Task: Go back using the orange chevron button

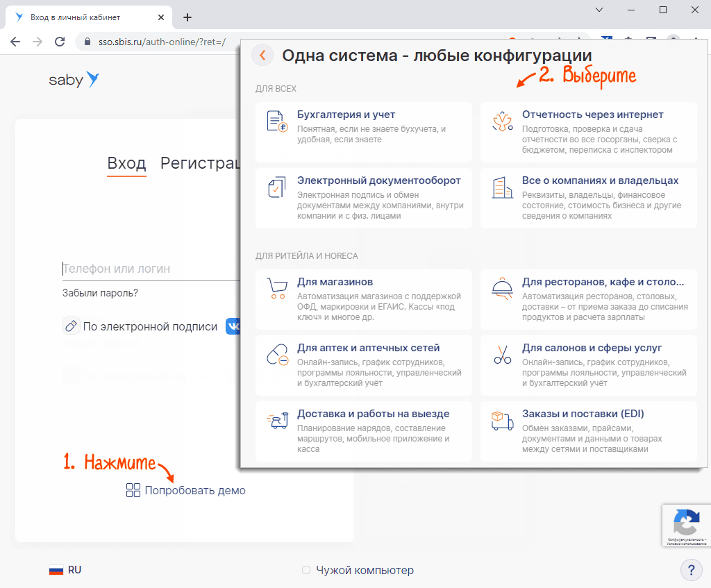Action: pos(262,56)
